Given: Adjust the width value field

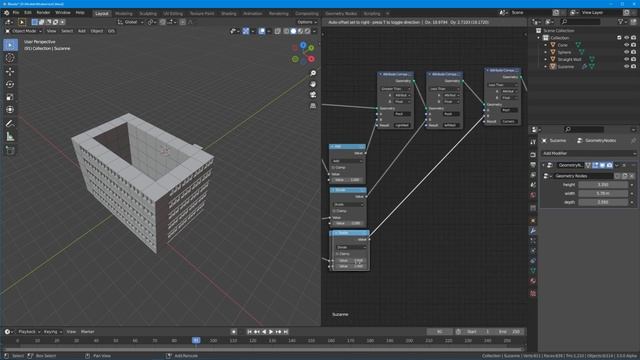Looking at the screenshot, I should click(603, 193).
